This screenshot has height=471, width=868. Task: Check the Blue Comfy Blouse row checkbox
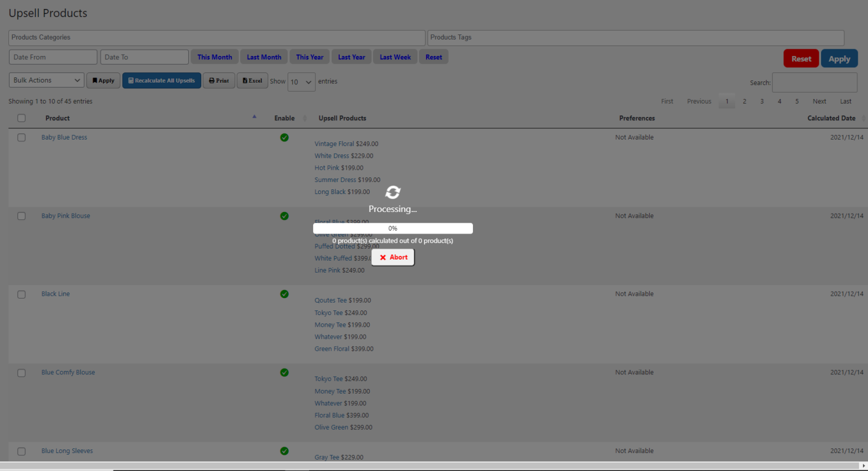point(21,373)
